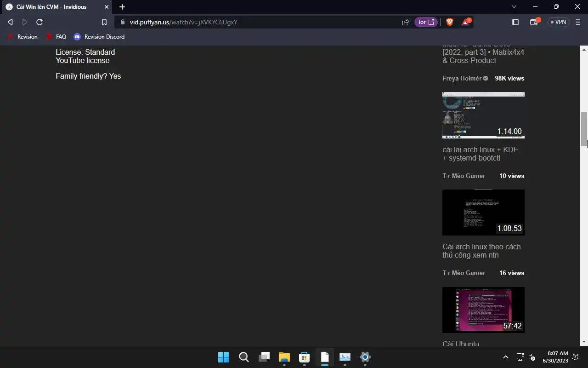Click the network tray icon
This screenshot has height=368, width=588.
point(520,357)
